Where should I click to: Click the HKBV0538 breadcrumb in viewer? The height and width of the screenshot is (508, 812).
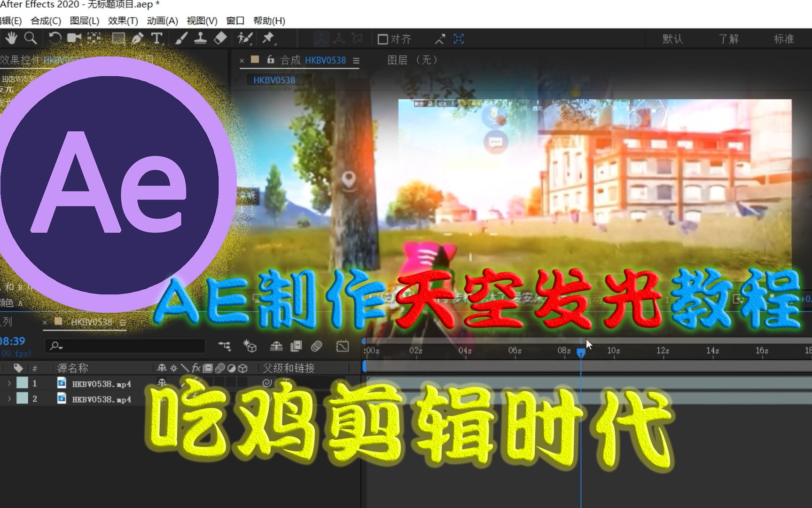274,80
